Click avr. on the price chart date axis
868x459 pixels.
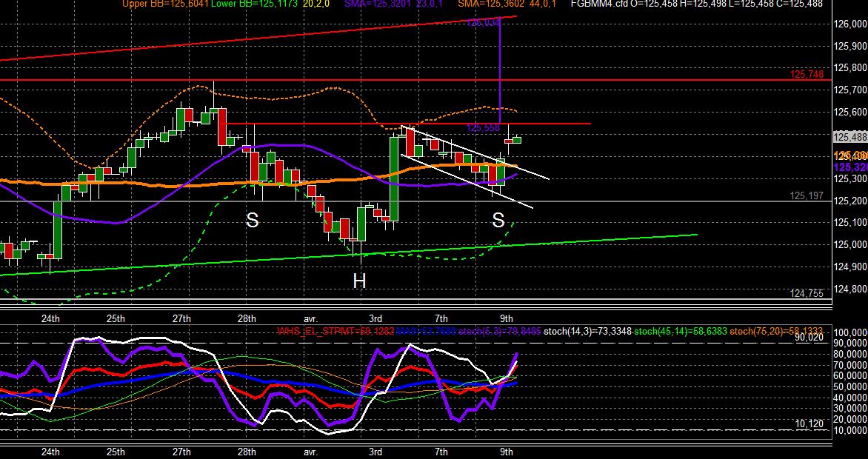(310, 318)
